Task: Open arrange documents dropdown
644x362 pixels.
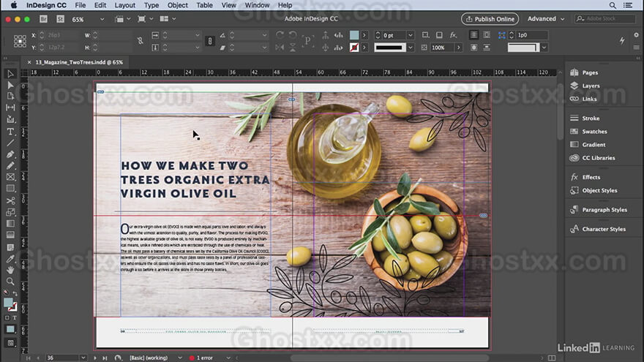Action: pyautogui.click(x=168, y=19)
